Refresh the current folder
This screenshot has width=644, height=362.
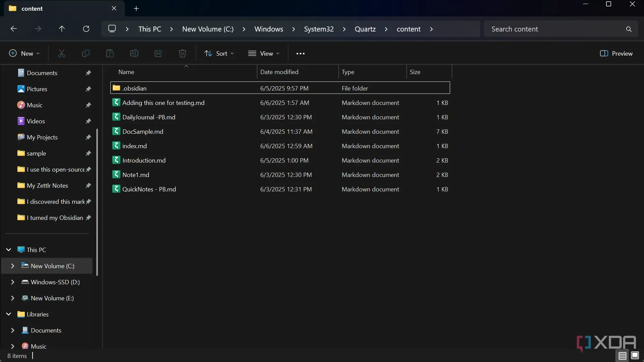click(86, 29)
